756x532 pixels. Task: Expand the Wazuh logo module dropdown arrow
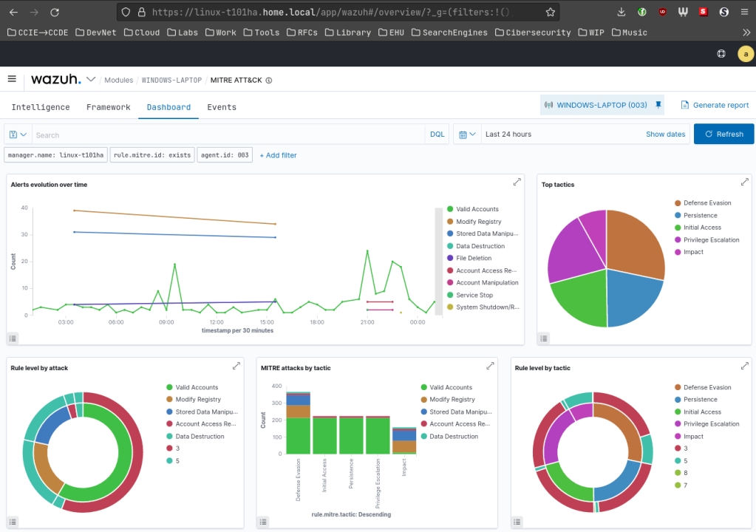point(91,79)
